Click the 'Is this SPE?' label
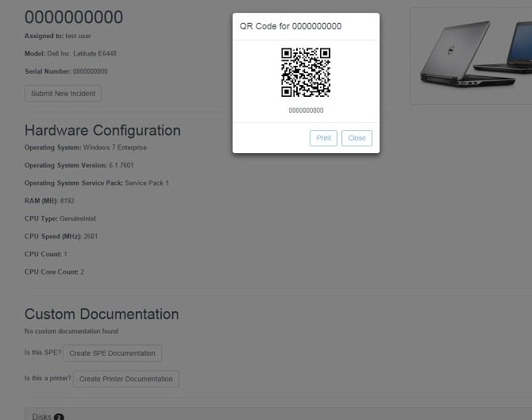The width and height of the screenshot is (532, 420). point(43,353)
